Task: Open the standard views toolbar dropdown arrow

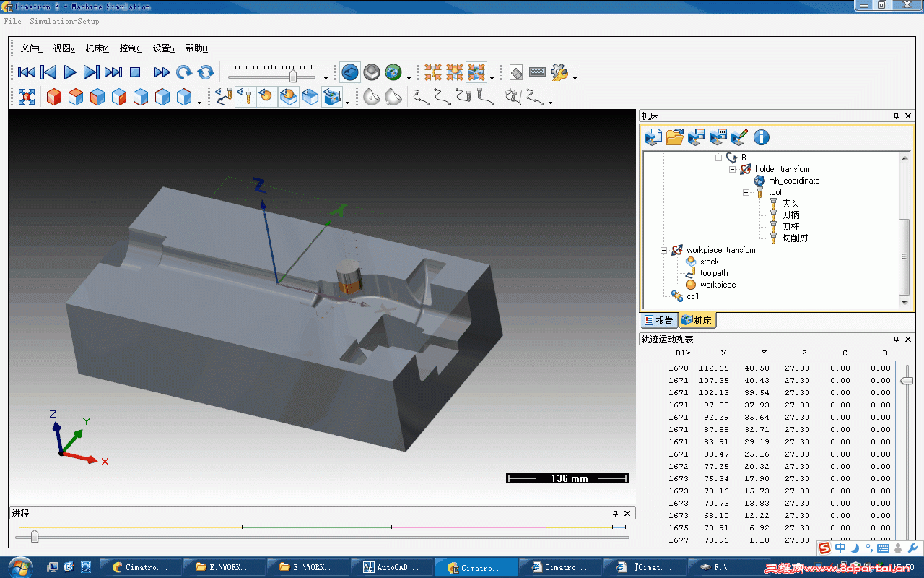Action: click(x=200, y=103)
